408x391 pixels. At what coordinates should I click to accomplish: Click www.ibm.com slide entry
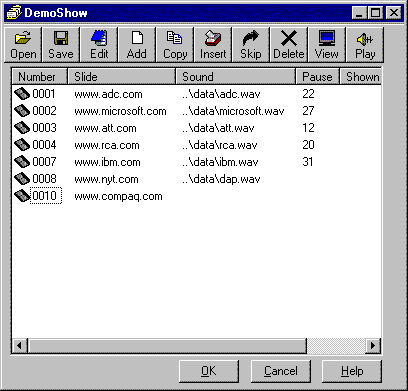pos(107,162)
